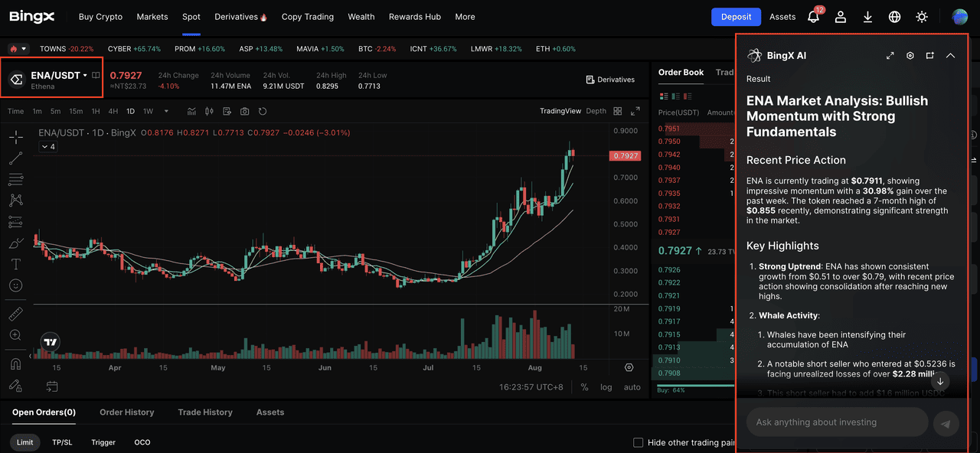The width and height of the screenshot is (980, 453).
Task: Toggle auto scale on the chart
Action: click(632, 387)
